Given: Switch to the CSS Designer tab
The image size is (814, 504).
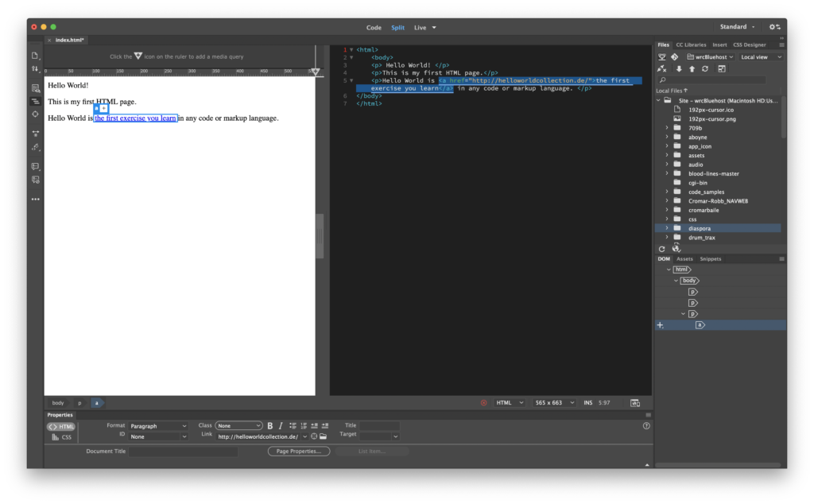Looking at the screenshot, I should point(750,45).
